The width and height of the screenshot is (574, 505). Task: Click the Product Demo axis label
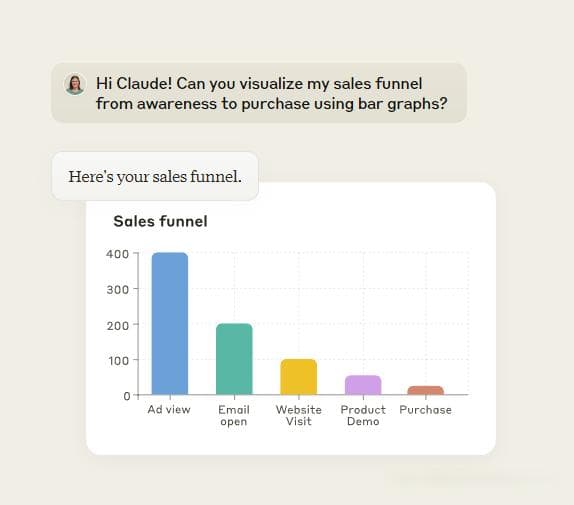point(363,415)
